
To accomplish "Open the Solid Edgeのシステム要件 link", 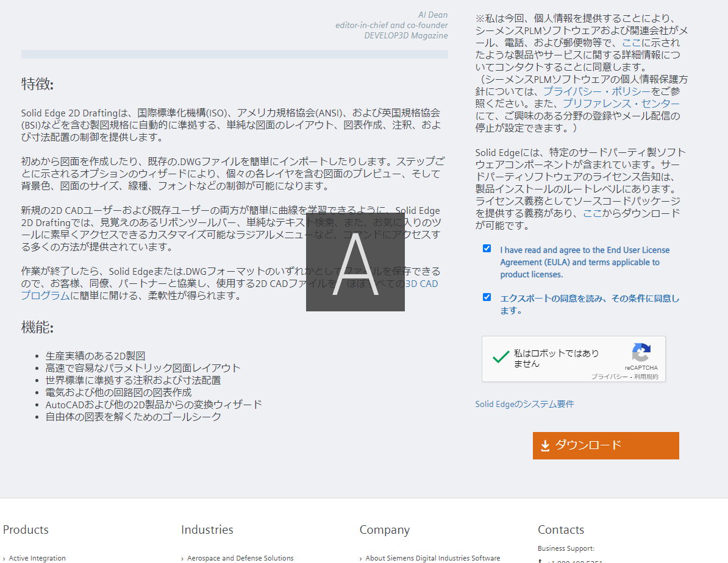I will (524, 404).
